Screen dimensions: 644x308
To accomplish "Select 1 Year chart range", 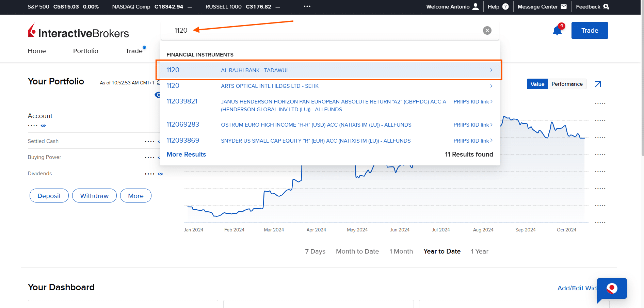I will coord(480,251).
